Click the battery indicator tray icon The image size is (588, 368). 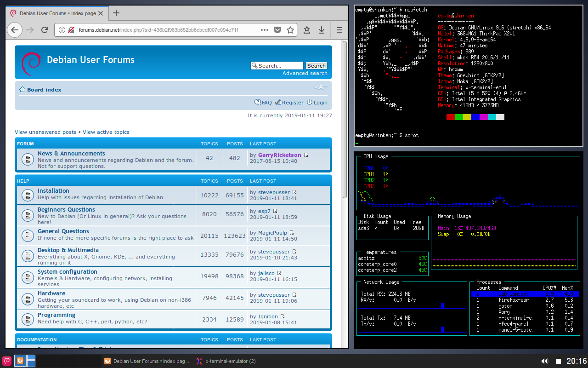pyautogui.click(x=559, y=361)
